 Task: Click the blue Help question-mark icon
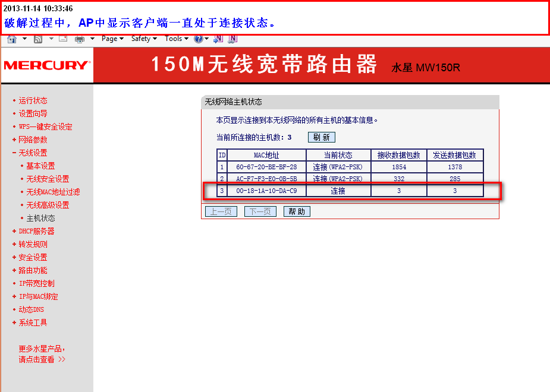click(198, 39)
